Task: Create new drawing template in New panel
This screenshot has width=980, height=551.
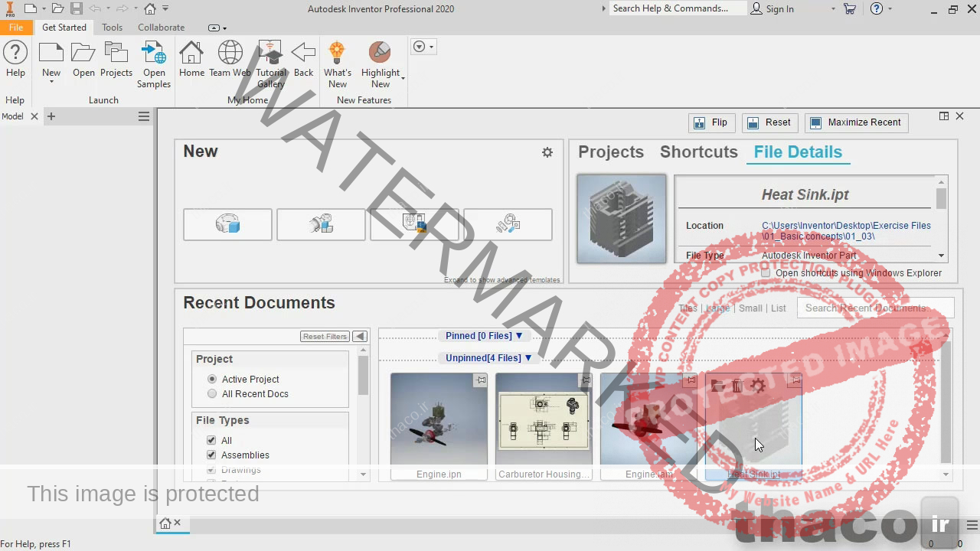Action: 414,224
